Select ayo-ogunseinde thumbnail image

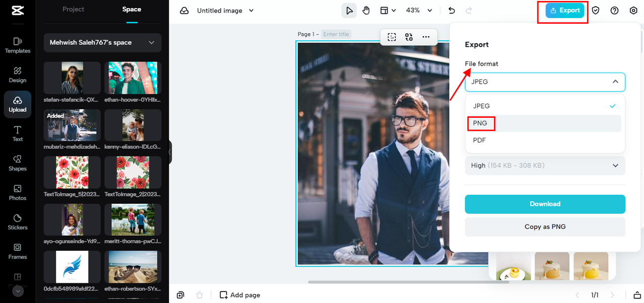pyautogui.click(x=72, y=219)
